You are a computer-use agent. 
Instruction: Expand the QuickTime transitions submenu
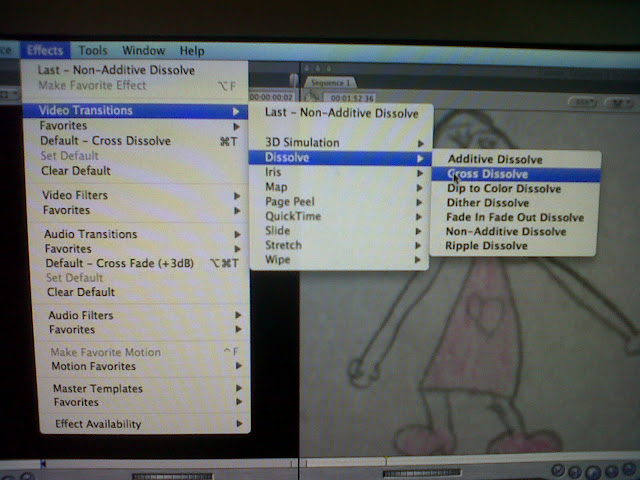pos(339,216)
